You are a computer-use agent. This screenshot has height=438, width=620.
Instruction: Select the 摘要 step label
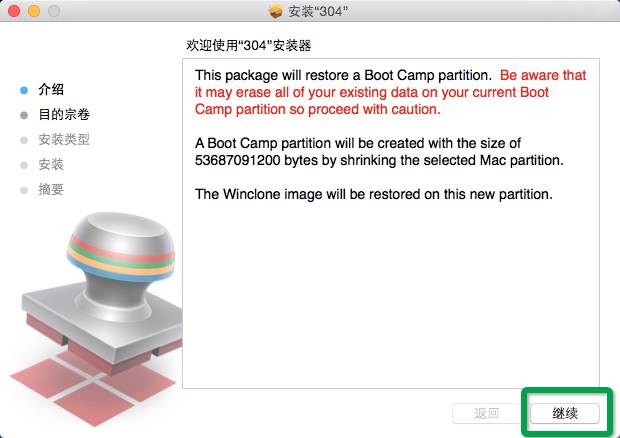[x=51, y=190]
